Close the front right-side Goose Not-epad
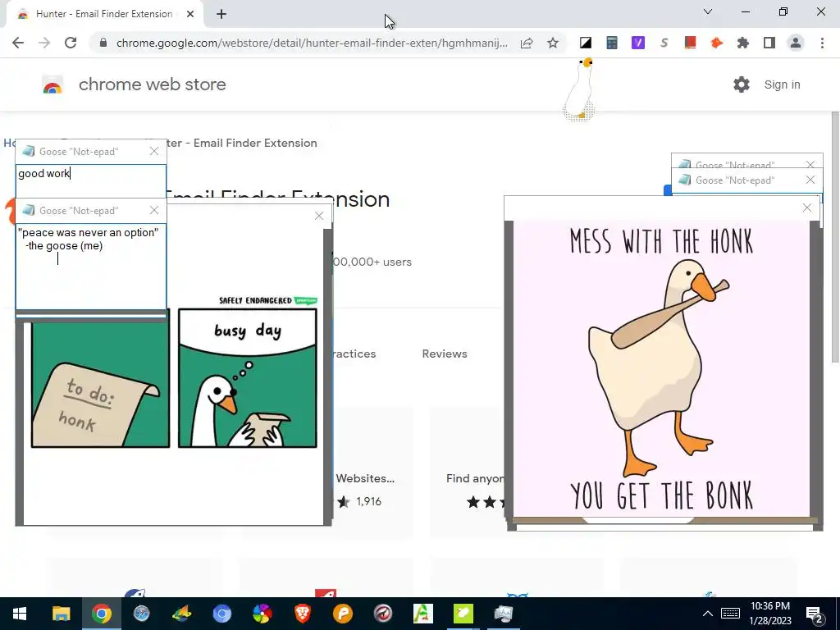The height and width of the screenshot is (630, 840). [810, 180]
